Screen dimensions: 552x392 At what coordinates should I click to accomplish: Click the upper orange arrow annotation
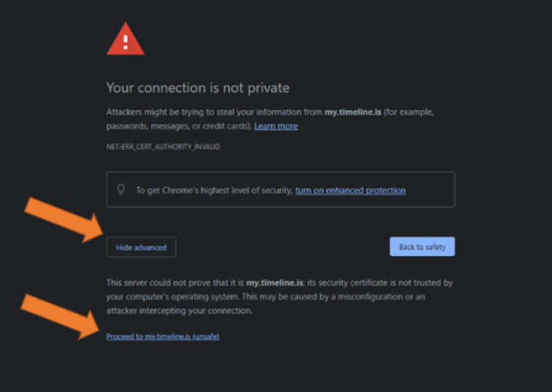coord(67,218)
